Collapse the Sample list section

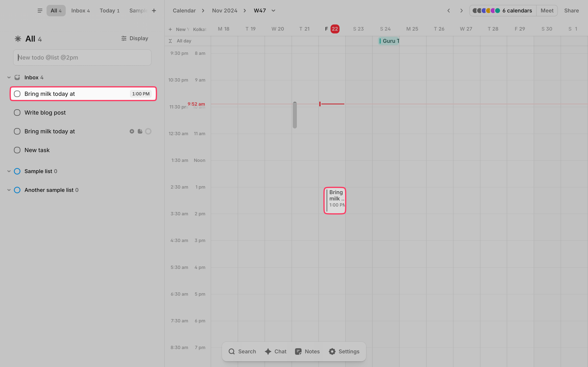pos(9,171)
